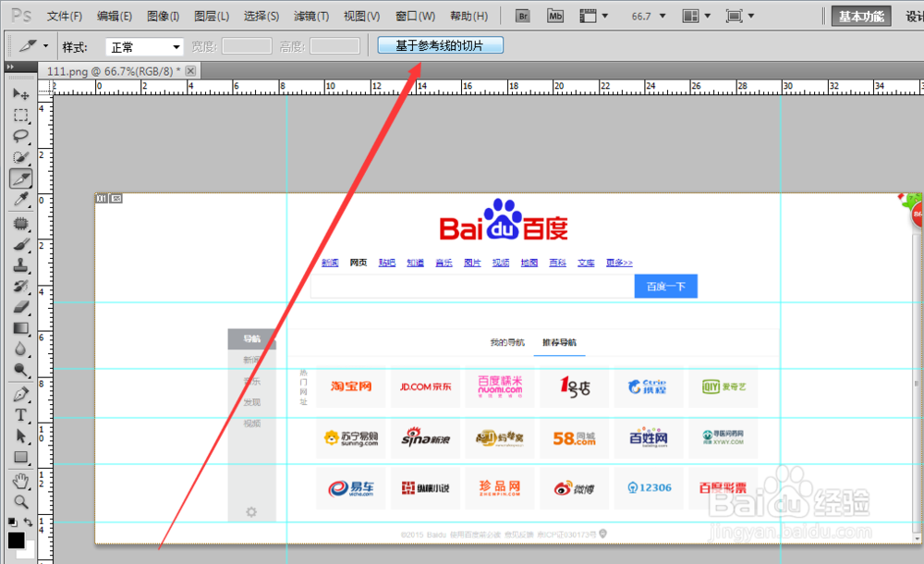Select the Lasso tool

tap(20, 136)
